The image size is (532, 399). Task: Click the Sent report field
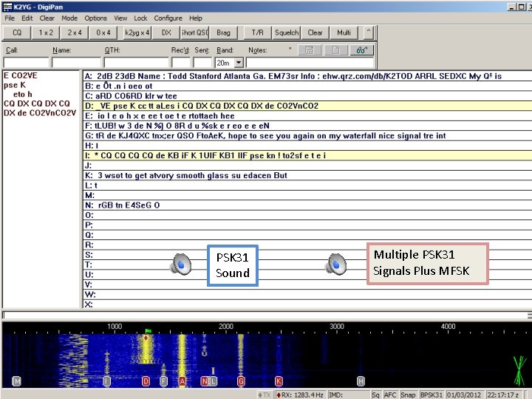pyautogui.click(x=202, y=63)
